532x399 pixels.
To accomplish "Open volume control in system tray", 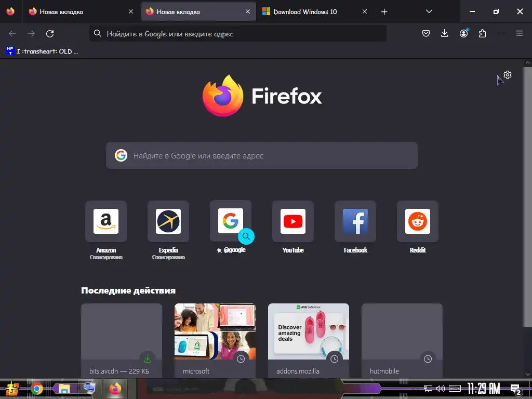I will [441, 389].
